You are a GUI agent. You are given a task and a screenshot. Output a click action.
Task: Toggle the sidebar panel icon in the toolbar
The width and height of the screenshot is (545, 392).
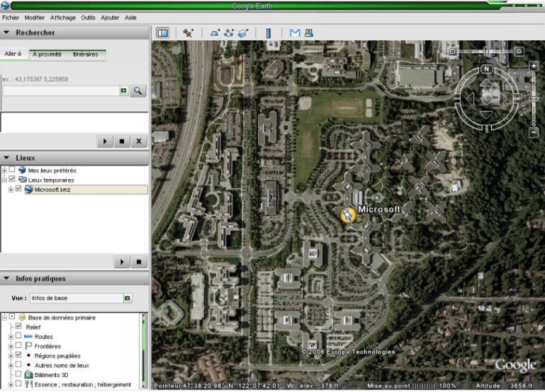click(x=163, y=33)
